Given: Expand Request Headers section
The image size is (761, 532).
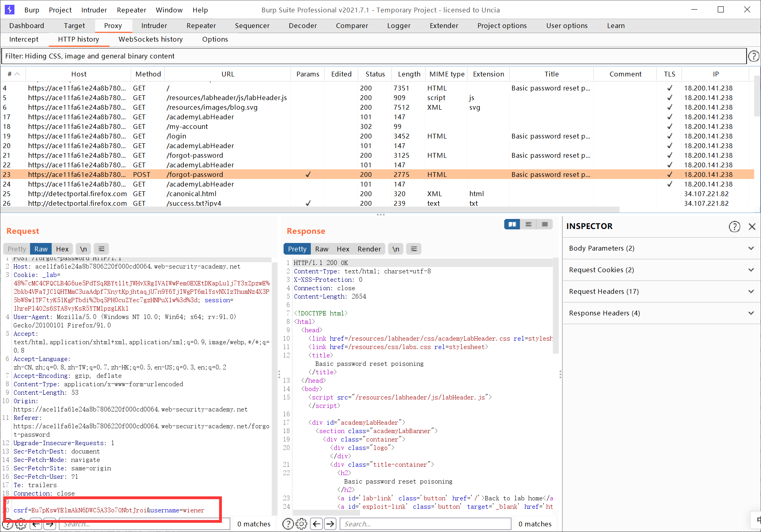Looking at the screenshot, I should coord(662,291).
